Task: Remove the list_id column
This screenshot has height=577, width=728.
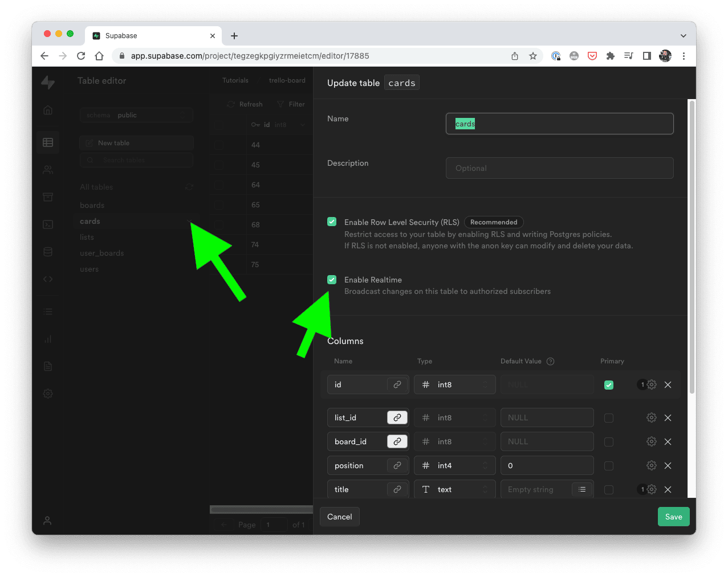Action: [668, 418]
